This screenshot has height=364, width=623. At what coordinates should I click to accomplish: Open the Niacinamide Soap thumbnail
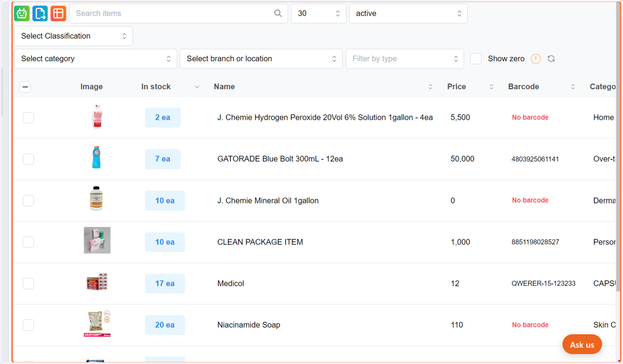pyautogui.click(x=97, y=324)
